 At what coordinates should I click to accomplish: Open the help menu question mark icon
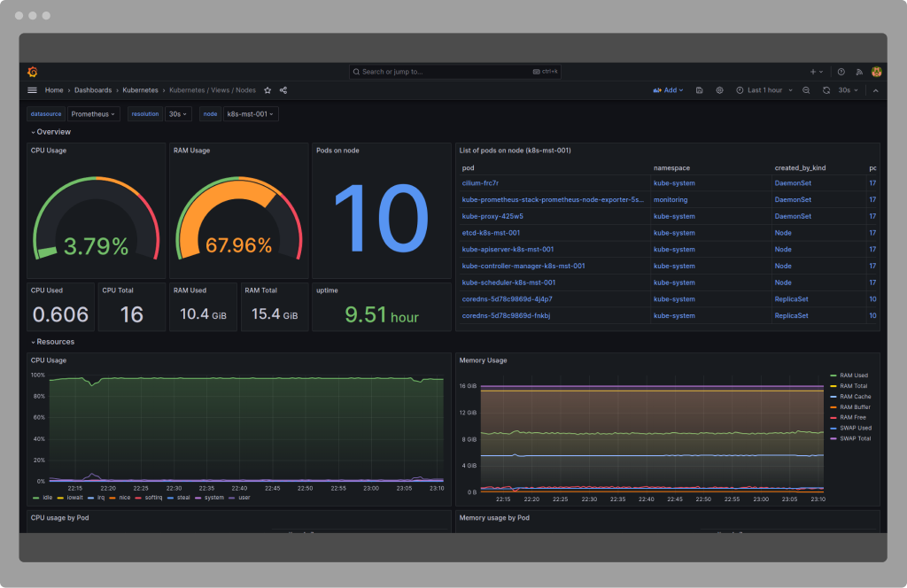(x=841, y=71)
